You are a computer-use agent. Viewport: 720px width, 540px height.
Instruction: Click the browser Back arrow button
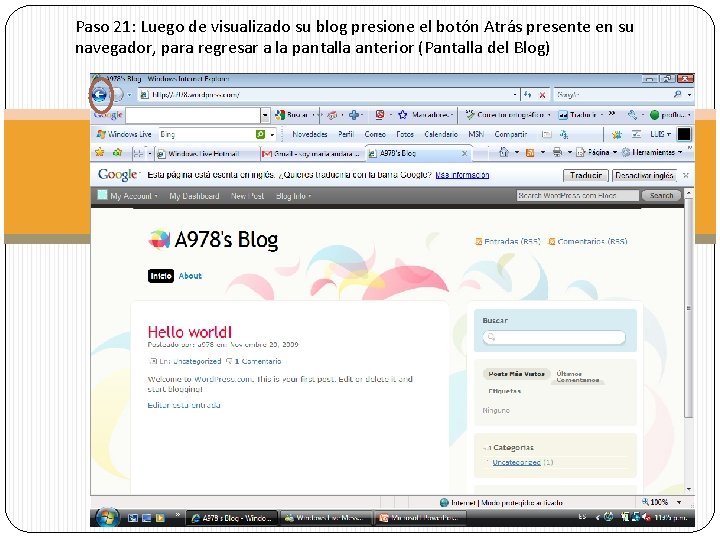pos(99,95)
